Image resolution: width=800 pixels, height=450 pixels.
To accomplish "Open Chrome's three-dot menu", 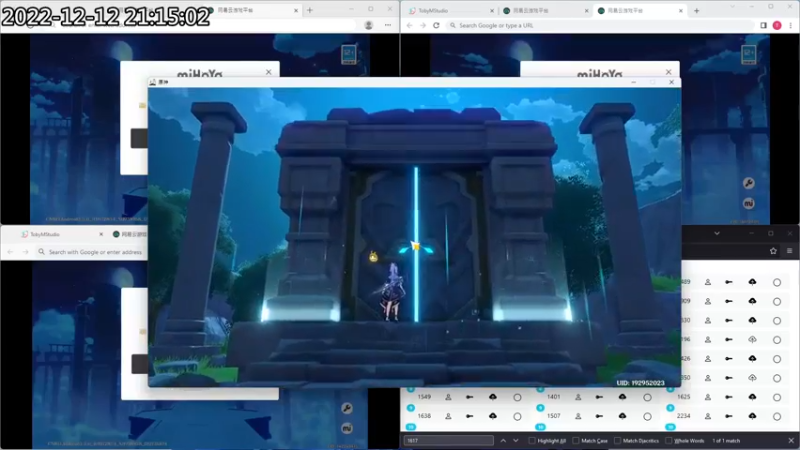I will click(x=790, y=25).
